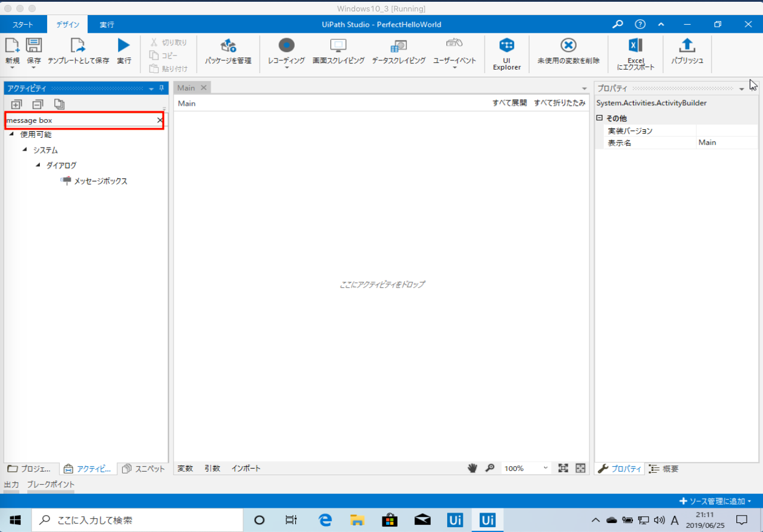Click the 実装バージョン value field

[727, 131]
